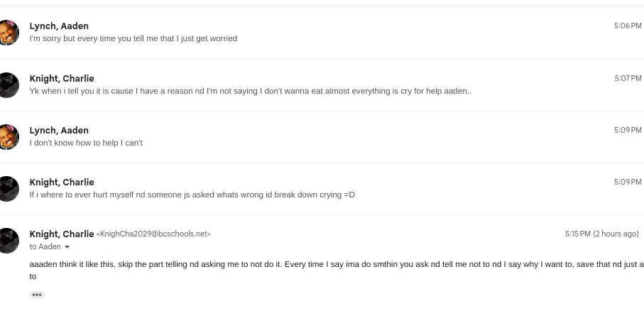Click Charlie Knight's avatar on the expanded 5:15 PM message
Screen dimensions: 644x316
(9, 240)
